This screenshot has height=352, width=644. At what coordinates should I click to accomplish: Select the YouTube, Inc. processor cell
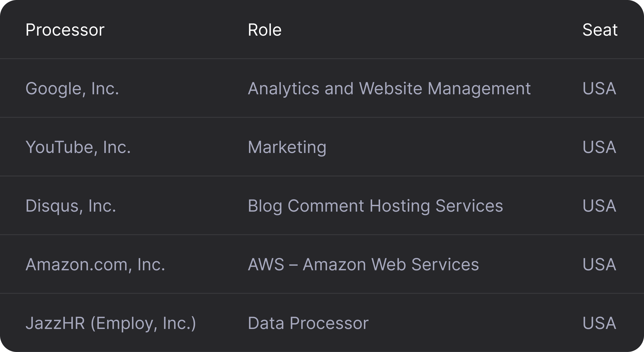pos(78,147)
